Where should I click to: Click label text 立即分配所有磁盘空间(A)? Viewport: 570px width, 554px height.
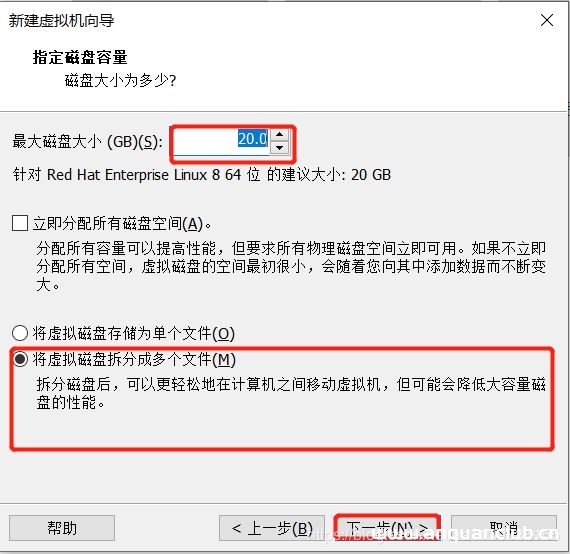[122, 224]
